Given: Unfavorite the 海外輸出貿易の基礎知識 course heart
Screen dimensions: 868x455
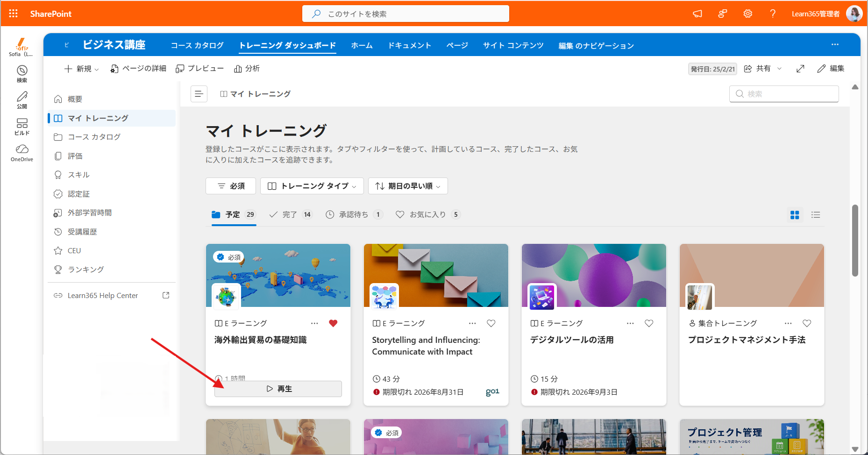Looking at the screenshot, I should pyautogui.click(x=333, y=323).
